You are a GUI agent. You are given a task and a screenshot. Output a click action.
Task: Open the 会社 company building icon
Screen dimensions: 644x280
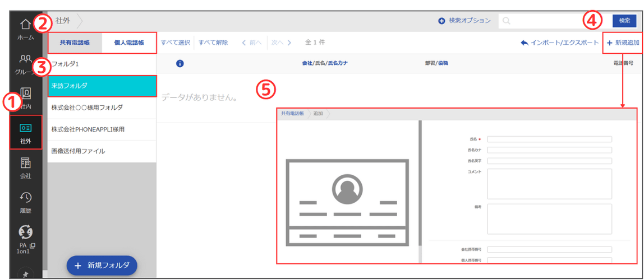click(25, 163)
